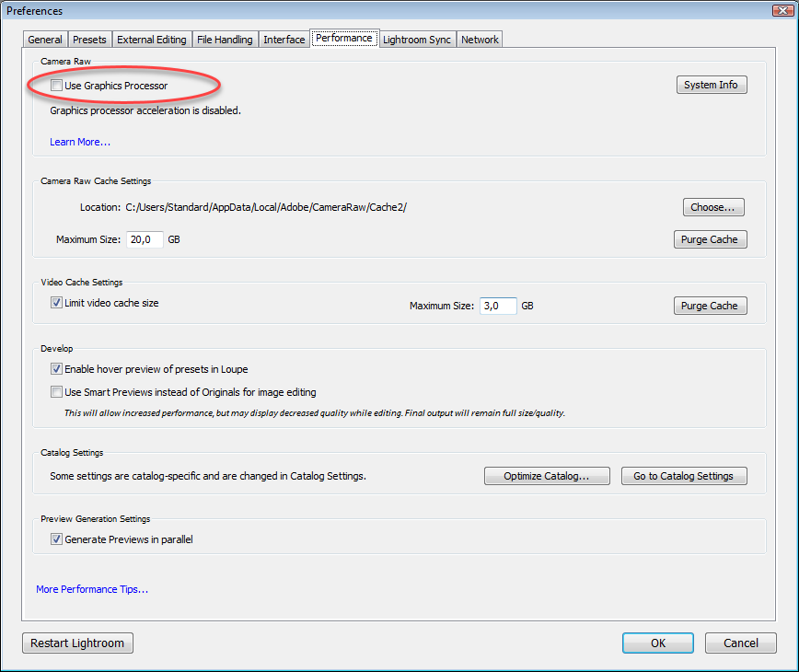This screenshot has height=672, width=799.
Task: Click the System Info button
Action: (x=711, y=84)
